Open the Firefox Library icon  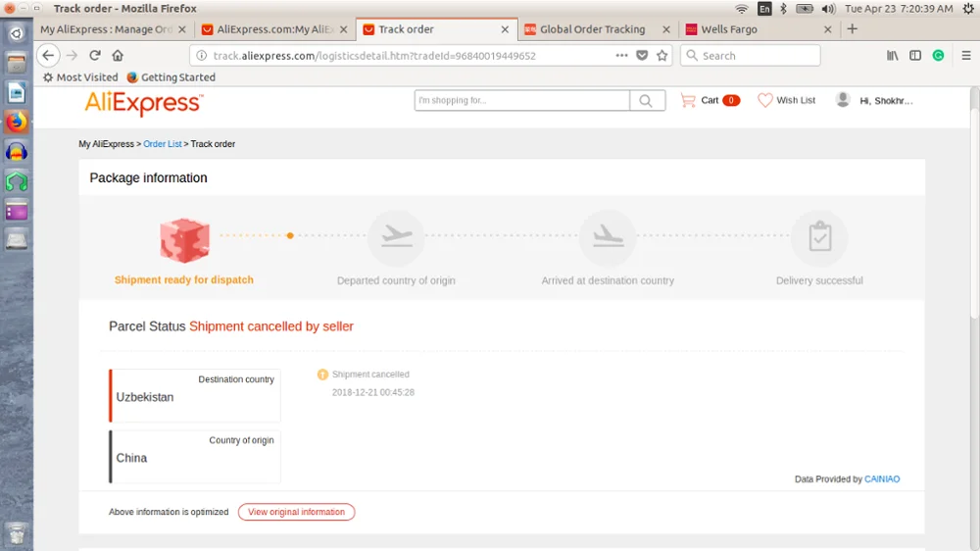[893, 56]
